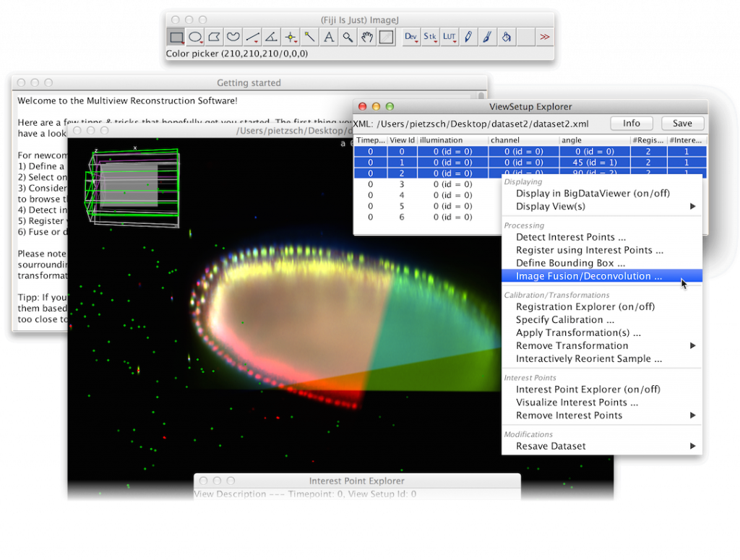The image size is (740, 560).
Task: Open the Resave Dataset submenu
Action: [x=602, y=447]
